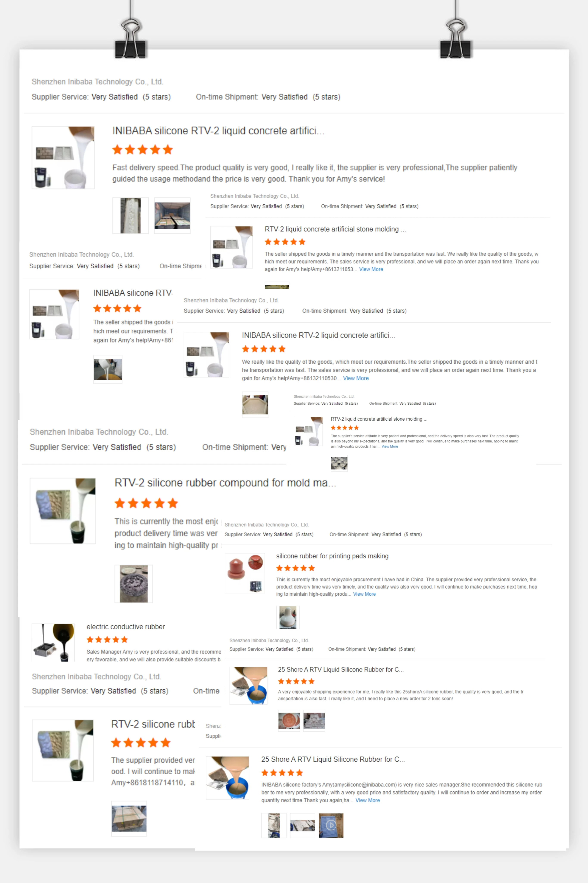Open electric conductive rubber product title

126,627
